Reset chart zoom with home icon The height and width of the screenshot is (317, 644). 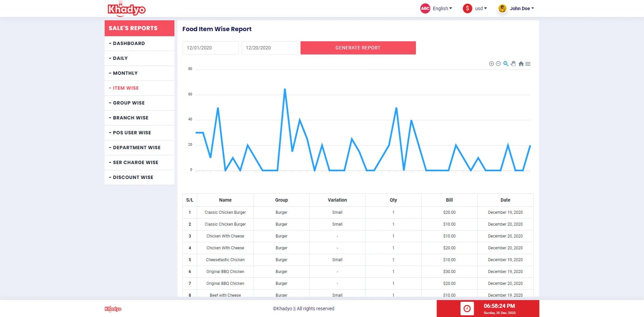(x=521, y=64)
